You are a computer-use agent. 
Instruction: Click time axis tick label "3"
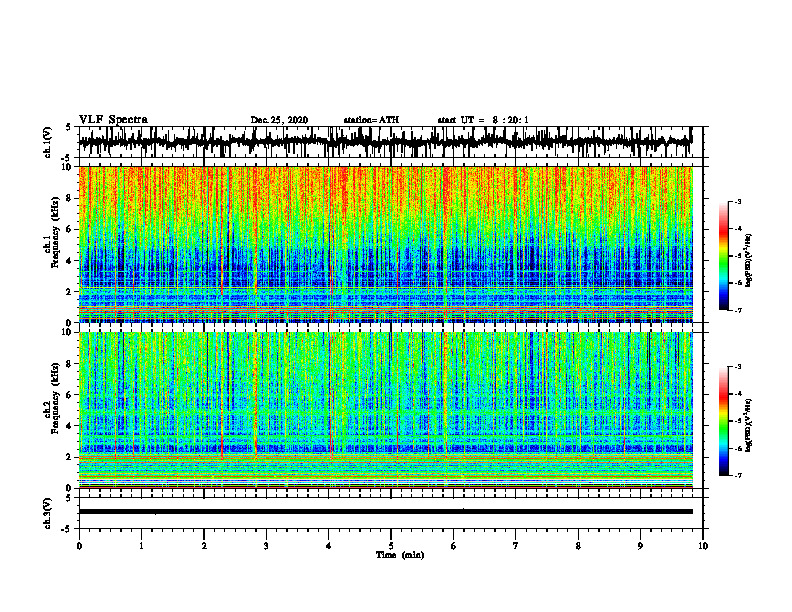pos(266,546)
